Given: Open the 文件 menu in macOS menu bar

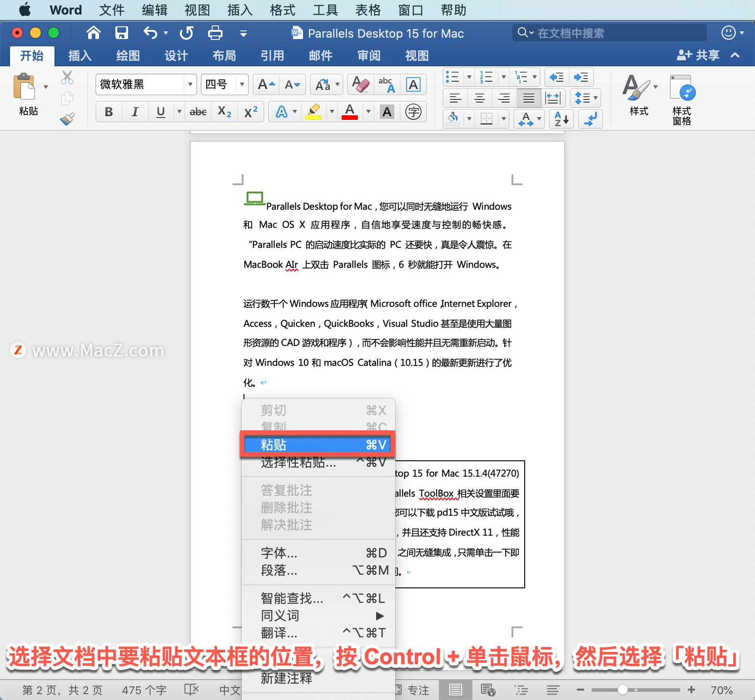Looking at the screenshot, I should (x=112, y=10).
